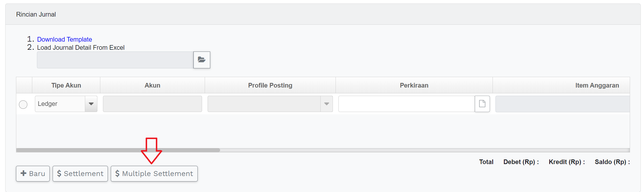Image resolution: width=644 pixels, height=192 pixels.
Task: Click the Profile Posting column header
Action: [270, 85]
